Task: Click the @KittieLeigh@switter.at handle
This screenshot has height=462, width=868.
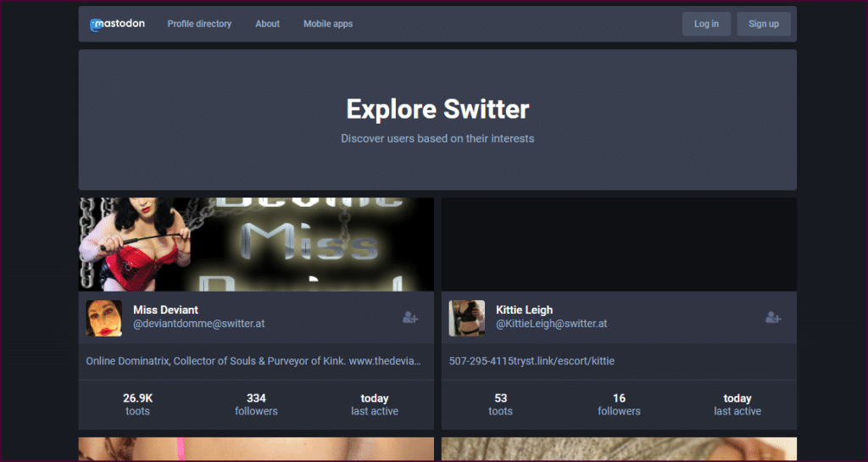Action: 551,324
